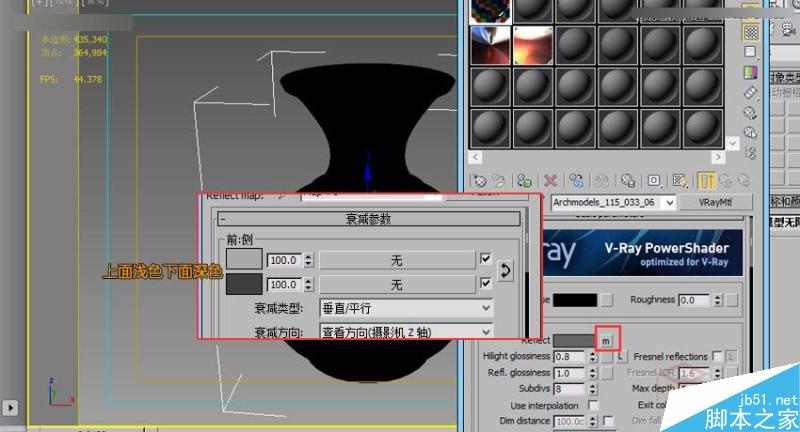Viewport: 800px width, 432px height.
Task: Select blue metallic material sample slot
Action: (x=490, y=45)
